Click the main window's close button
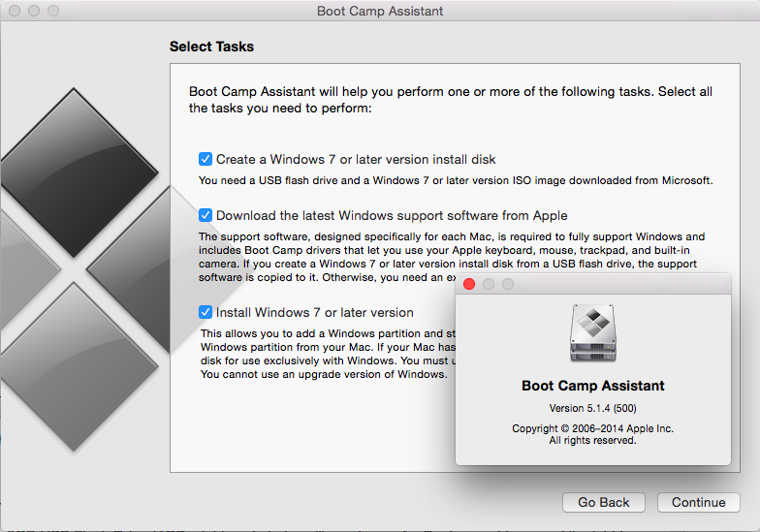Image resolution: width=760 pixels, height=532 pixels. point(15,10)
